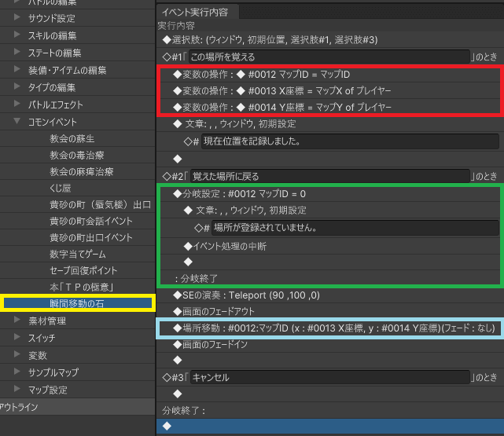Open the イベント実行内容 tab
Screen dimensions: 504x436
[197, 12]
